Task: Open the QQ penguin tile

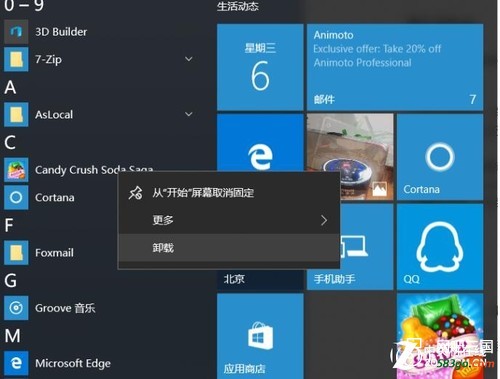Action: pyautogui.click(x=440, y=247)
